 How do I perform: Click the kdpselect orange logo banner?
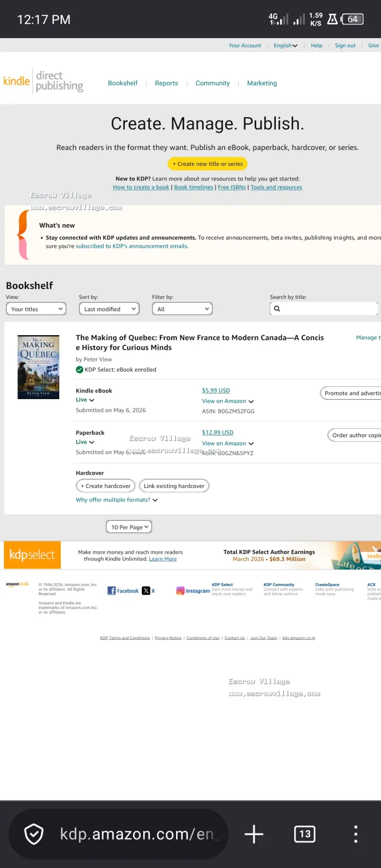(x=32, y=555)
